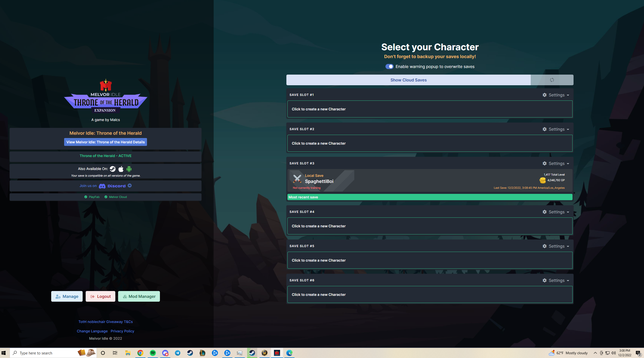Image resolution: width=644 pixels, height=358 pixels.
Task: Click the gold coins icon
Action: [542, 180]
